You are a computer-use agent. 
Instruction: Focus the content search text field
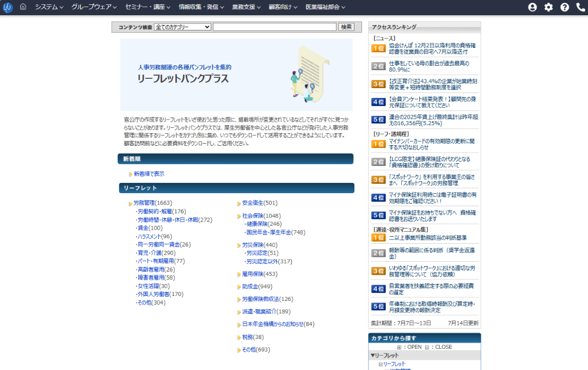tap(274, 27)
